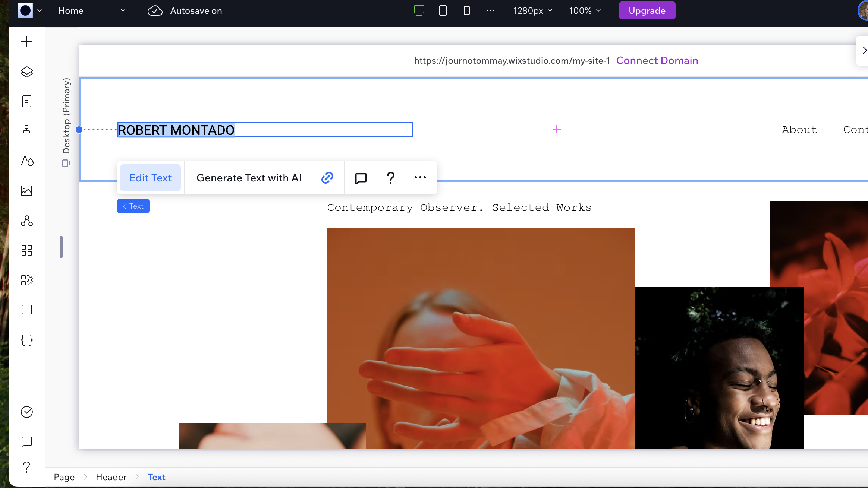Click the pink plus add marker in header

556,129
